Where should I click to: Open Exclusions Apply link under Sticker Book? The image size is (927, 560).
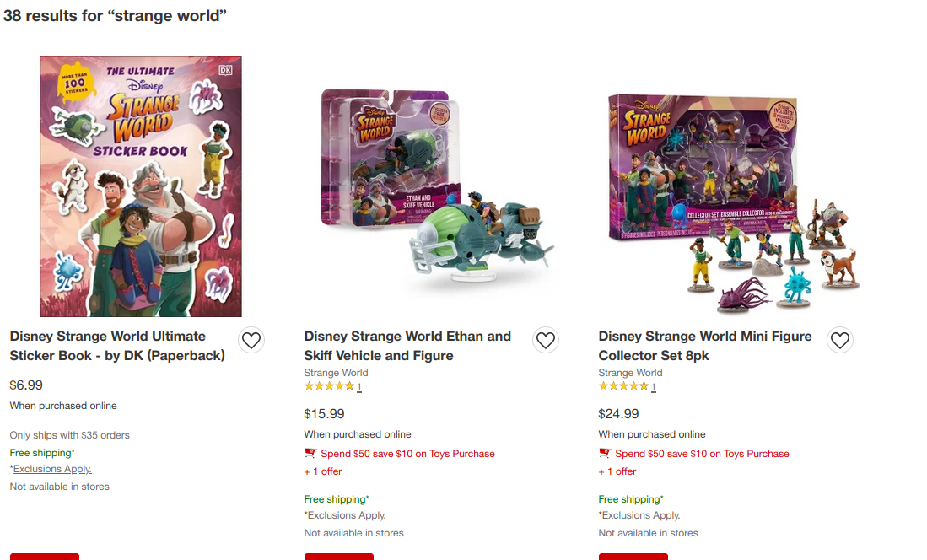point(52,469)
